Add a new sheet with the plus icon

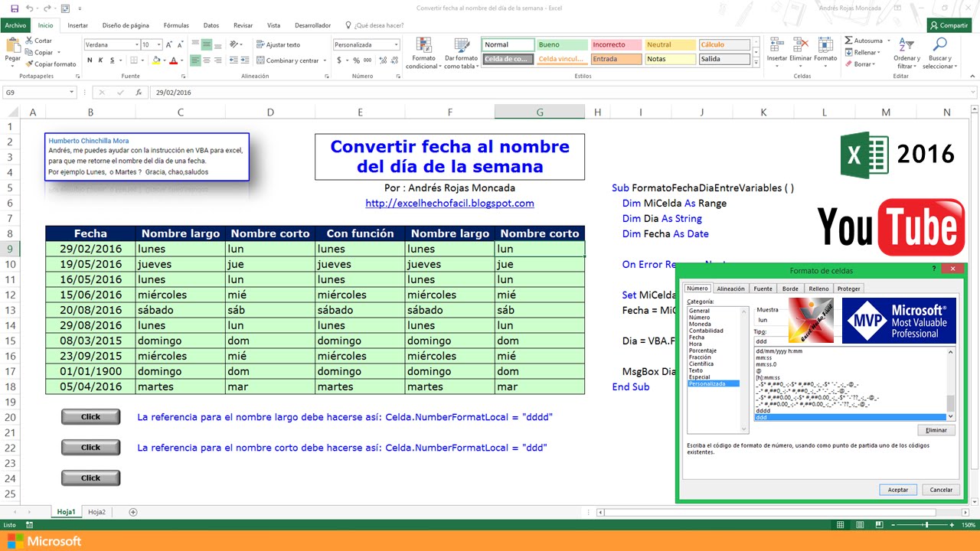pyautogui.click(x=133, y=512)
